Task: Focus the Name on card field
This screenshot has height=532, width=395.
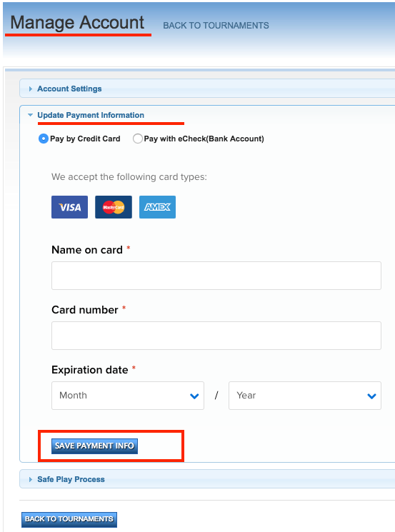Action: click(216, 276)
